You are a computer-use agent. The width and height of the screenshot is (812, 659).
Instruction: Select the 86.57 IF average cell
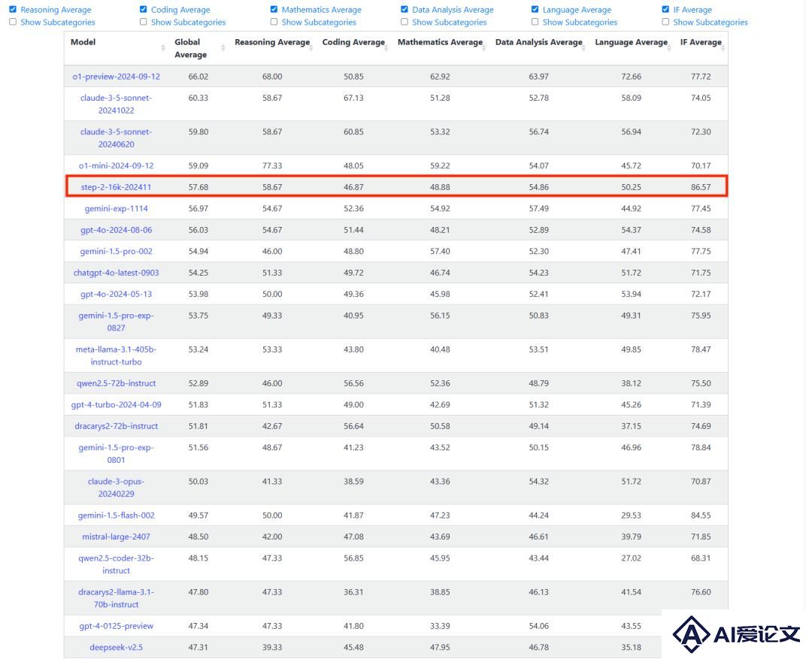pyautogui.click(x=701, y=187)
